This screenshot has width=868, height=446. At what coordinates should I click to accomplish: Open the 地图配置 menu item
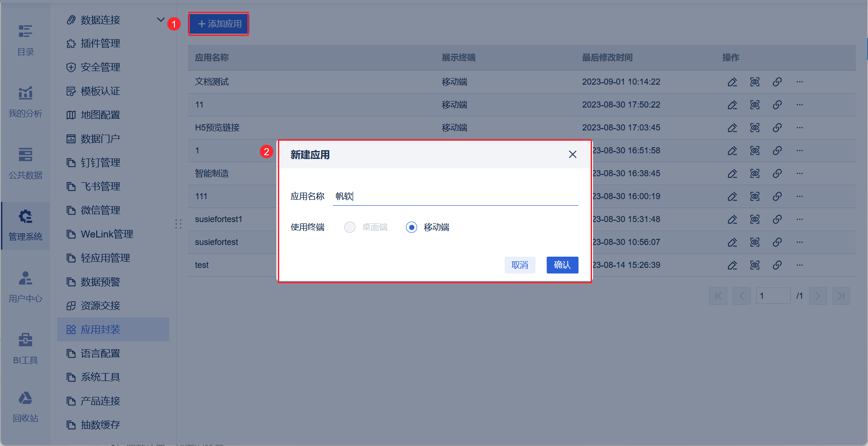pos(113,115)
